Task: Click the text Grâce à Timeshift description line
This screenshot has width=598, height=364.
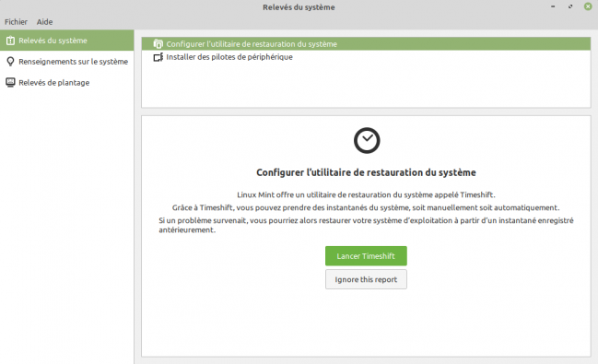Action: pyautogui.click(x=366, y=207)
